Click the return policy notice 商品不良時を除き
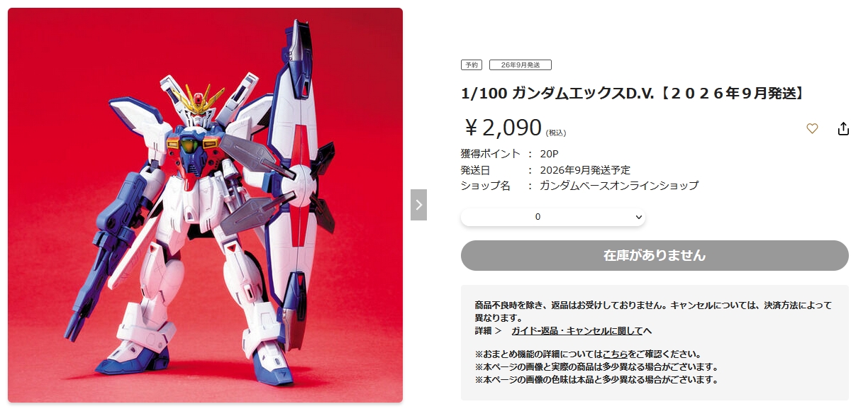The height and width of the screenshot is (409, 868). coord(653,311)
